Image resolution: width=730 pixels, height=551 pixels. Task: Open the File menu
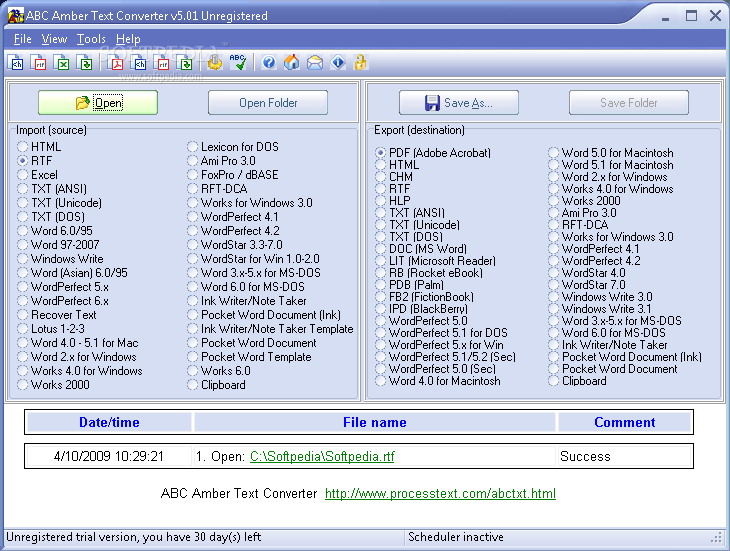click(22, 39)
